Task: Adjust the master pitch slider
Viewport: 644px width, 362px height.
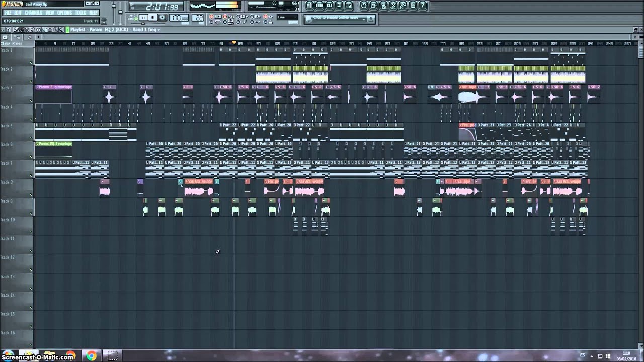Action: click(x=120, y=13)
